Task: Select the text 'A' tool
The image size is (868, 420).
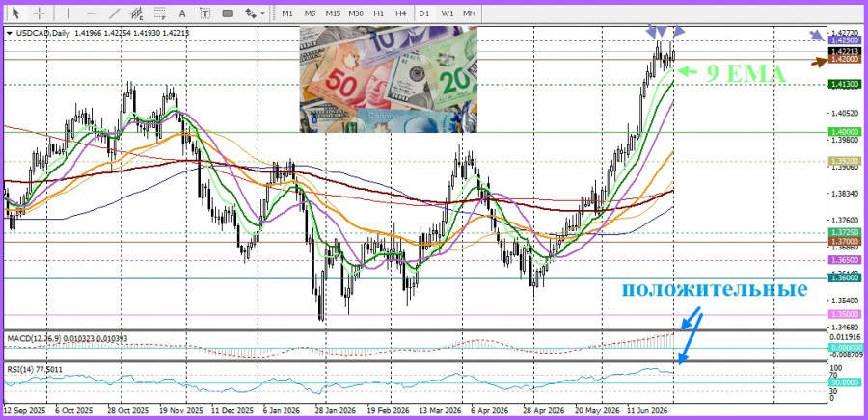Action: [182, 13]
